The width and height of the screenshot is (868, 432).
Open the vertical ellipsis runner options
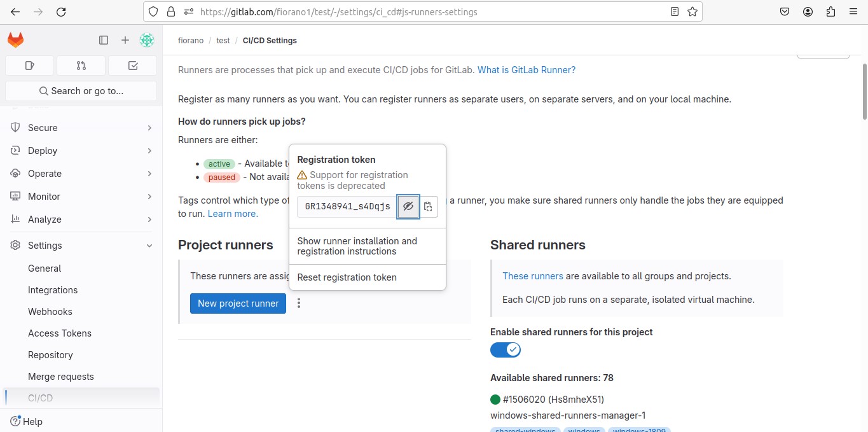tap(299, 303)
